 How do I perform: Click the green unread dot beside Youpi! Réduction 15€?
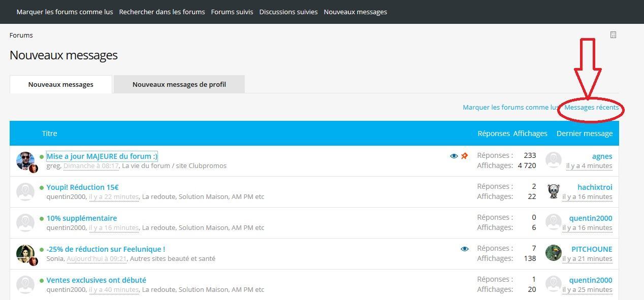coord(42,188)
